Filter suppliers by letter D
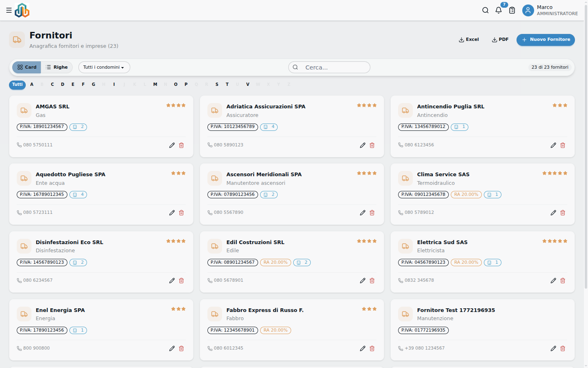Screen dimensions: 588x368 [x=62, y=85]
